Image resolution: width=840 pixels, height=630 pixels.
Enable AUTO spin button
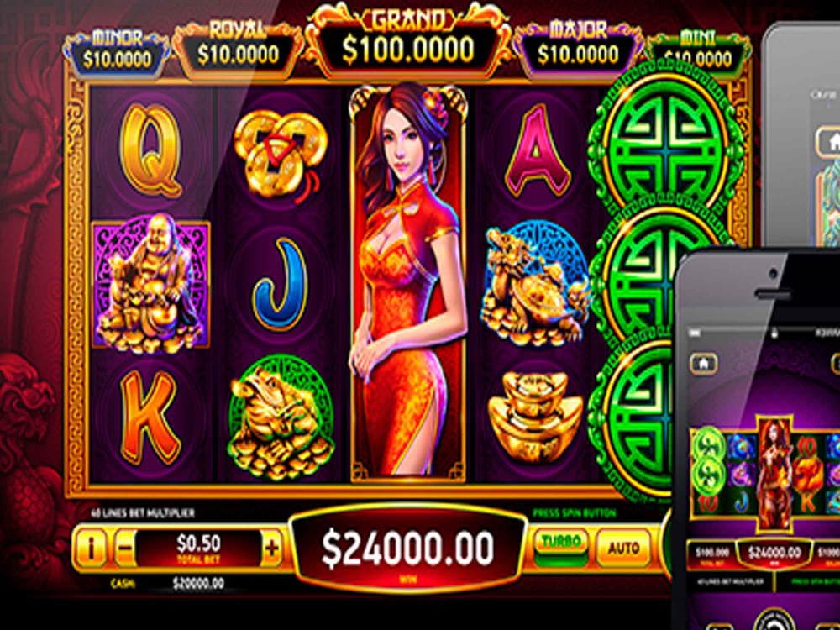click(x=623, y=548)
